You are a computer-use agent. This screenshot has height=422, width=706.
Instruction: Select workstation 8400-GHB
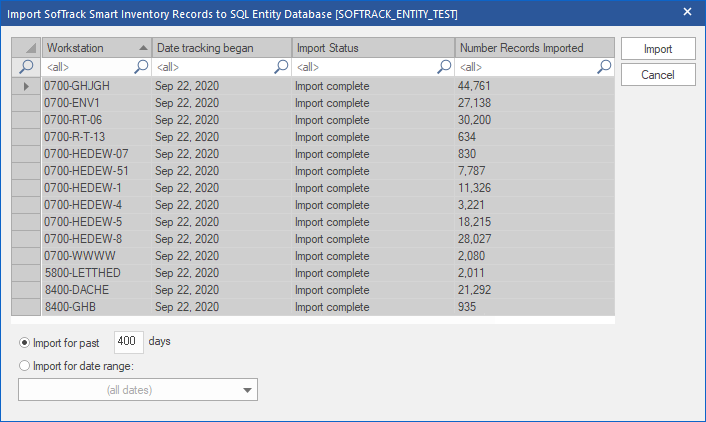point(96,307)
